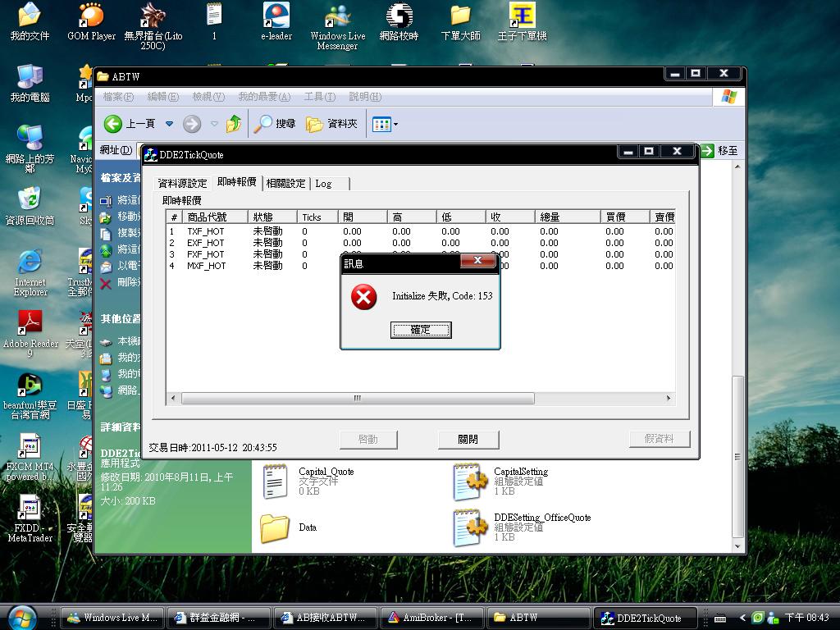Open Forward button history dropdown

pyautogui.click(x=214, y=124)
